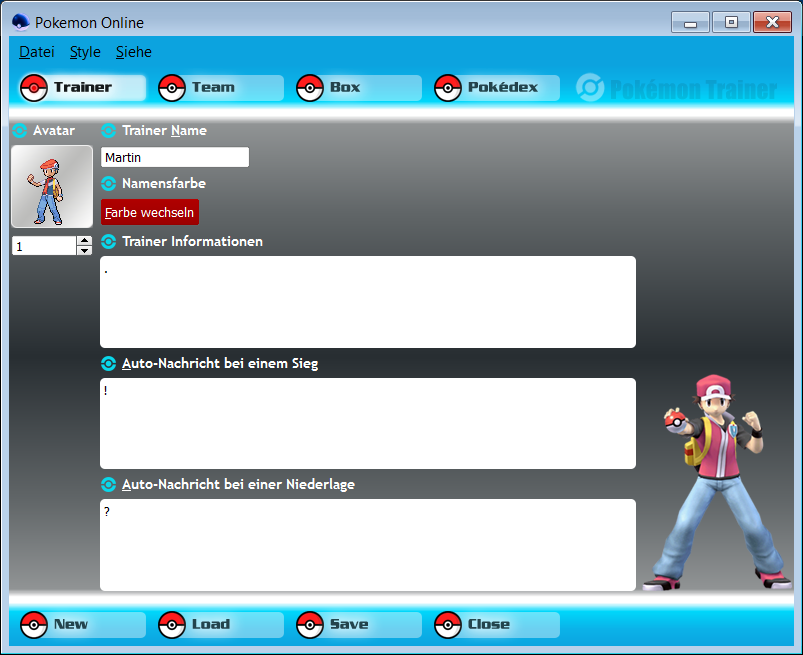The width and height of the screenshot is (803, 655).
Task: Open the Siehe menu
Action: (134, 52)
